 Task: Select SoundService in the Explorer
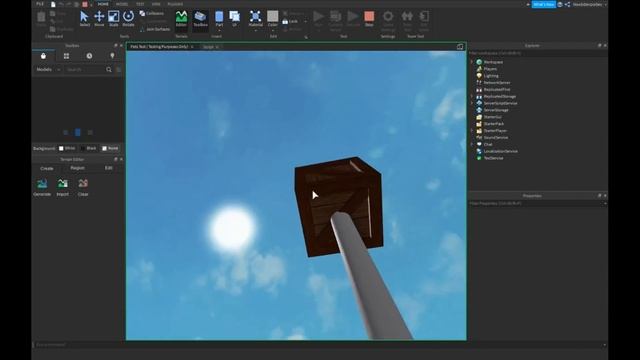pos(496,138)
